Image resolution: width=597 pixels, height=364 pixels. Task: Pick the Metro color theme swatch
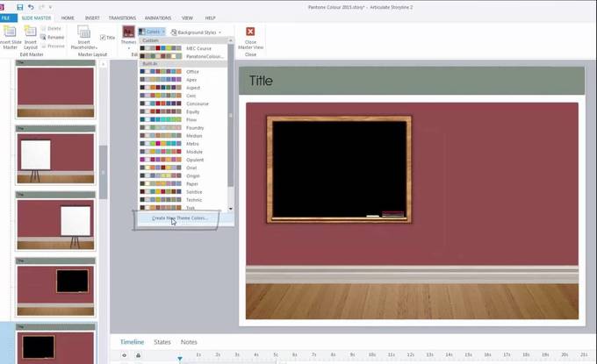162,144
